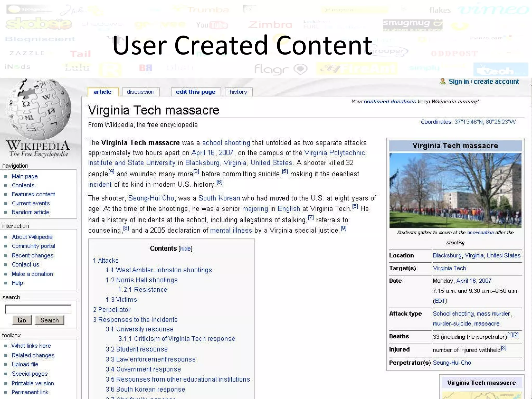
Task: Click Sign in / create account link
Action: 484,82
